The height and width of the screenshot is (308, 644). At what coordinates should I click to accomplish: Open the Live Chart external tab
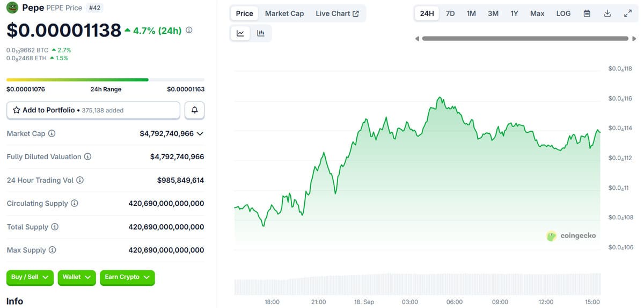point(337,13)
